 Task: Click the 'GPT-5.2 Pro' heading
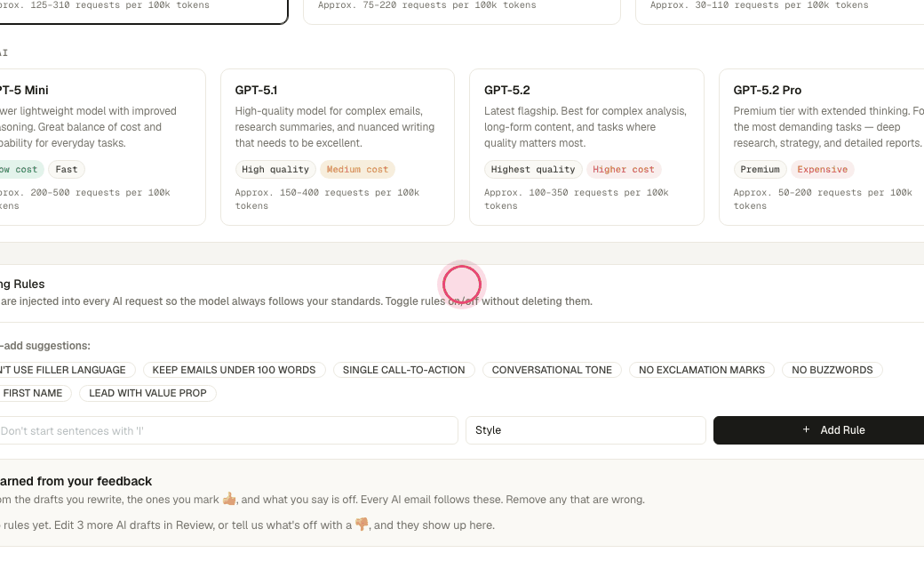pyautogui.click(x=768, y=90)
